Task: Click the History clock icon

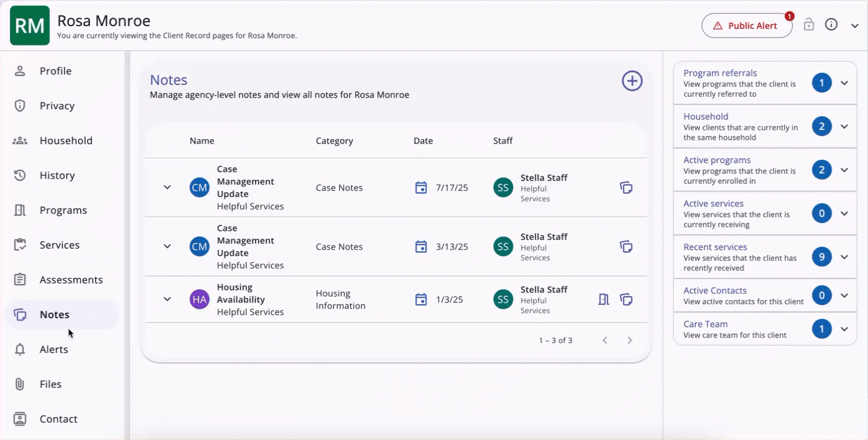Action: (20, 175)
